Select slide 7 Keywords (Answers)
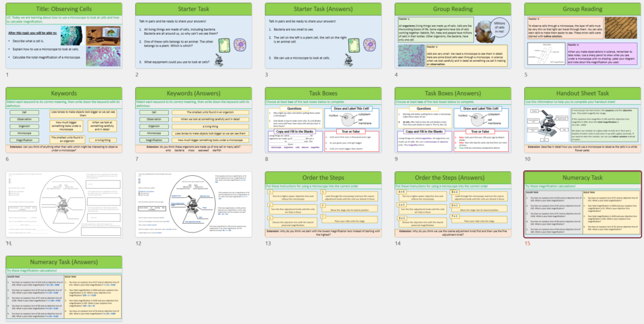The width and height of the screenshot is (644, 324). click(193, 120)
